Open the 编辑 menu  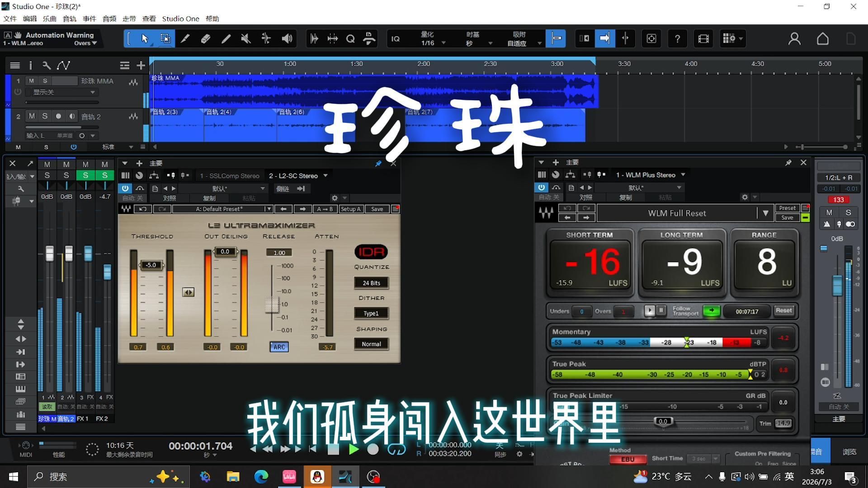tap(30, 19)
